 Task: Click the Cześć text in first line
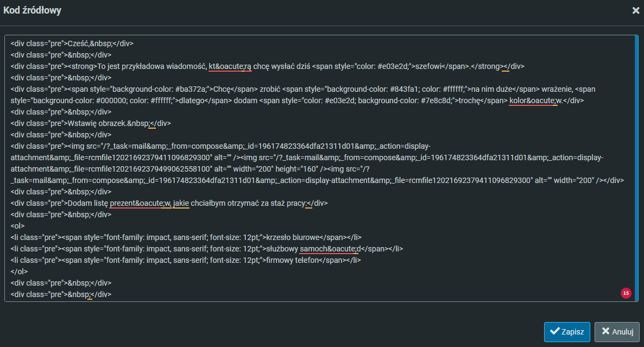(x=78, y=43)
